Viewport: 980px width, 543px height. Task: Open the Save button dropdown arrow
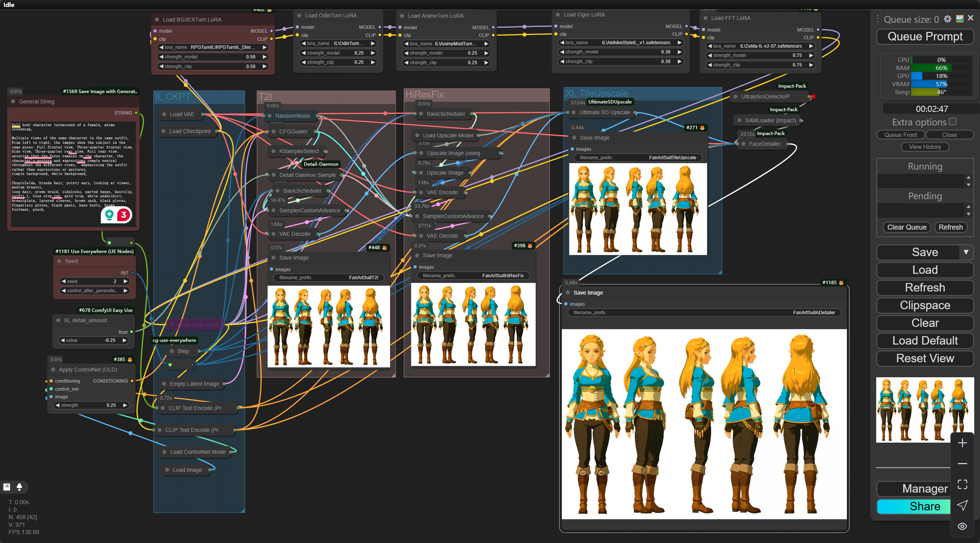coord(966,252)
